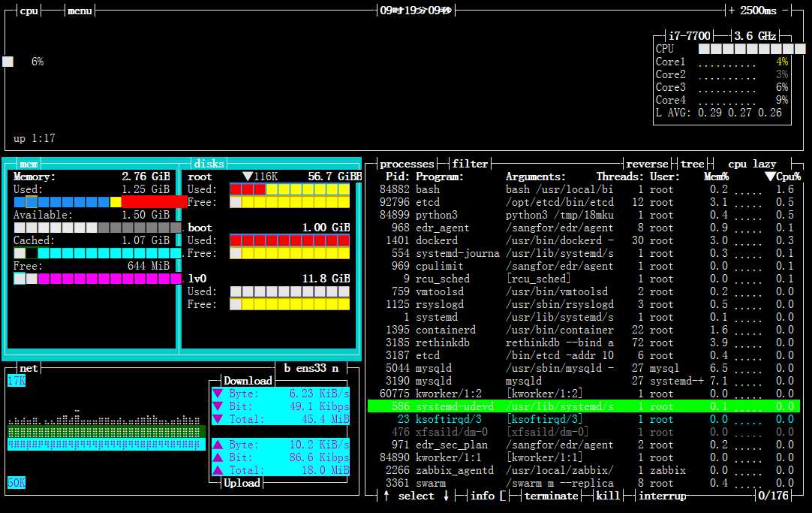Click the clock at the top center
The image size is (812, 513).
click(x=416, y=11)
